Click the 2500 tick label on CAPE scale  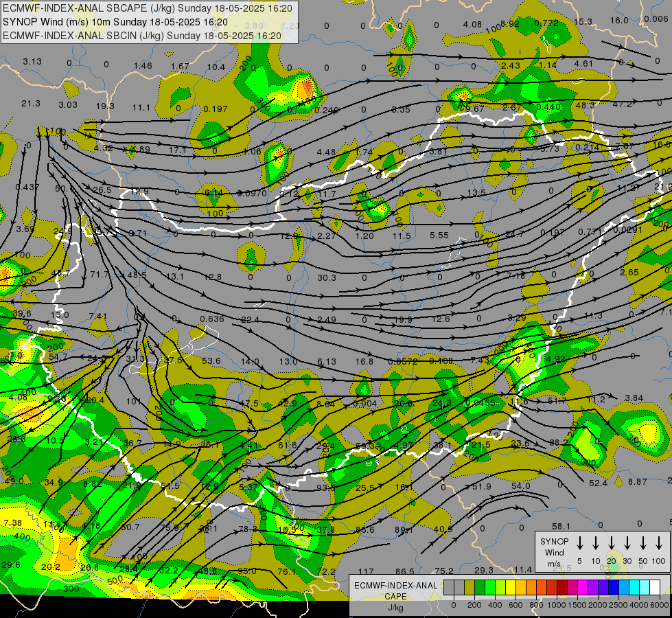(x=618, y=605)
